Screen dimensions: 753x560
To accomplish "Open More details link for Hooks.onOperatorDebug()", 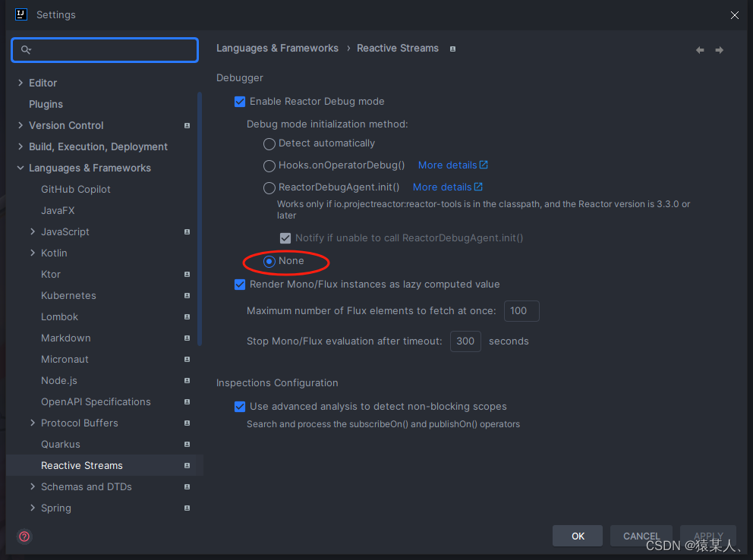I will (447, 165).
